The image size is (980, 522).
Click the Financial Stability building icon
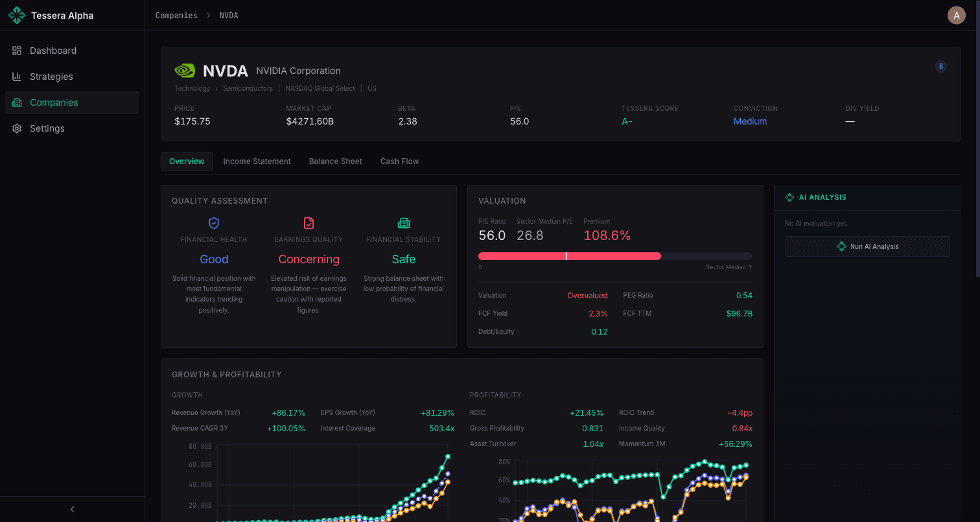click(403, 223)
